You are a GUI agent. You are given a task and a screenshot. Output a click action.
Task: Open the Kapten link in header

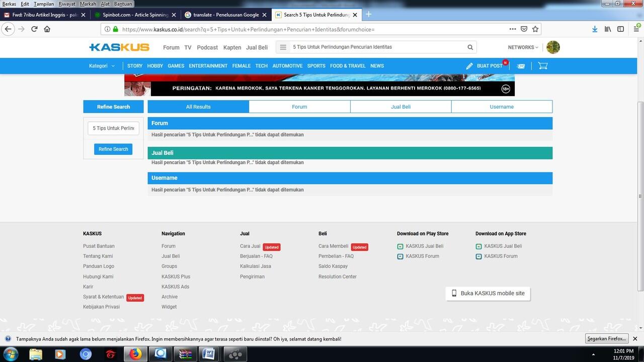click(232, 47)
